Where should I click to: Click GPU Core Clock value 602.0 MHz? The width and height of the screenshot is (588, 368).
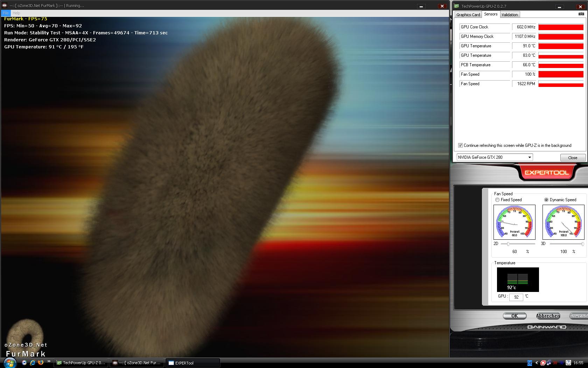click(524, 27)
